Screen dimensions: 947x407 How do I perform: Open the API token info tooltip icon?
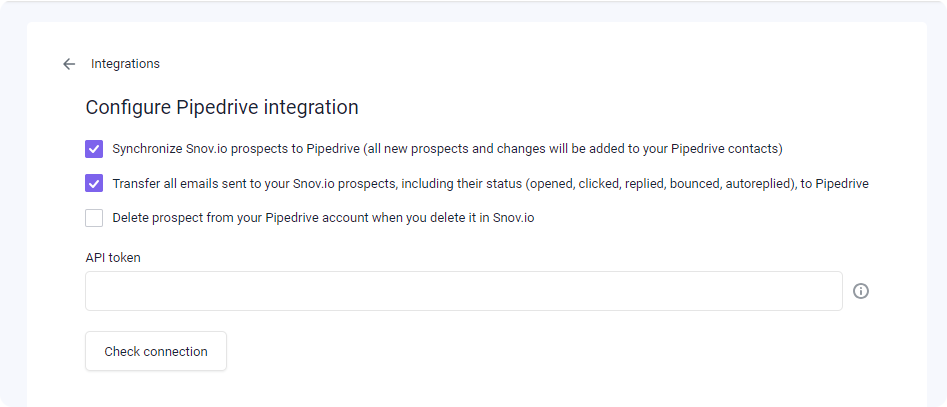coord(861,291)
